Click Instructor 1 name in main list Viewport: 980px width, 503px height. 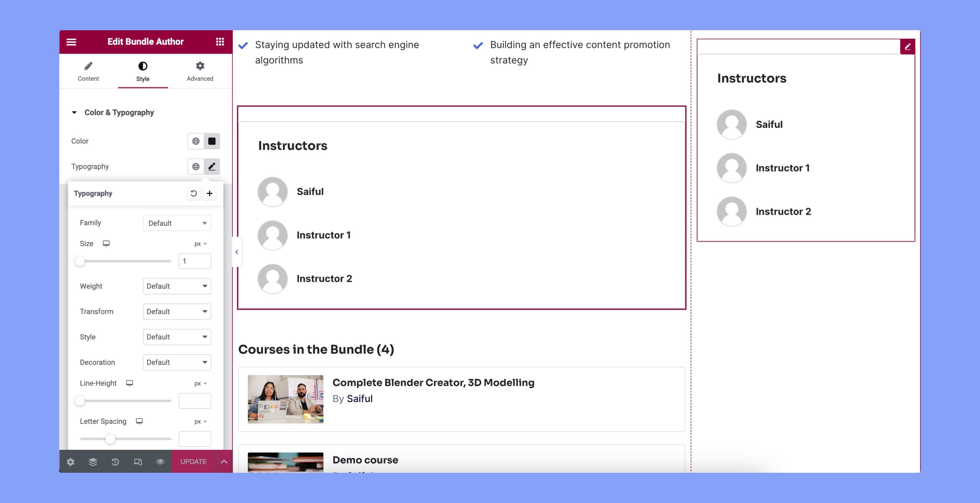(323, 235)
